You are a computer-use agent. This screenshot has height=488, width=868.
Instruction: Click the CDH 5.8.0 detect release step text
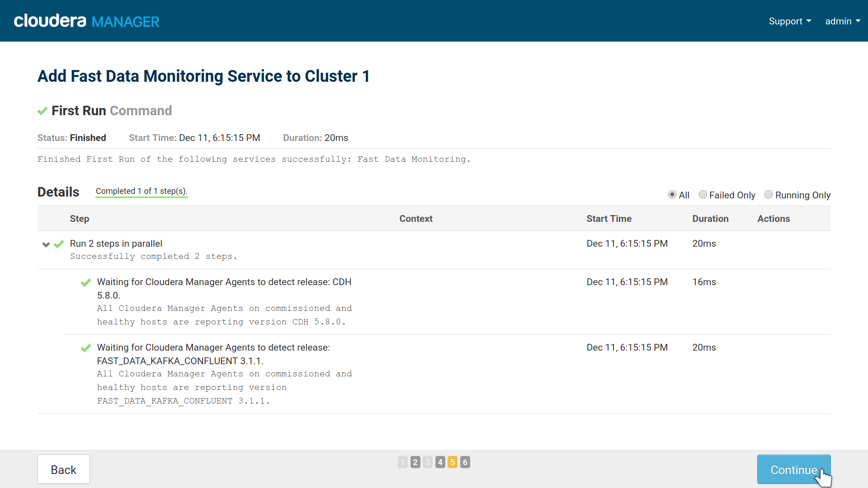(224, 289)
